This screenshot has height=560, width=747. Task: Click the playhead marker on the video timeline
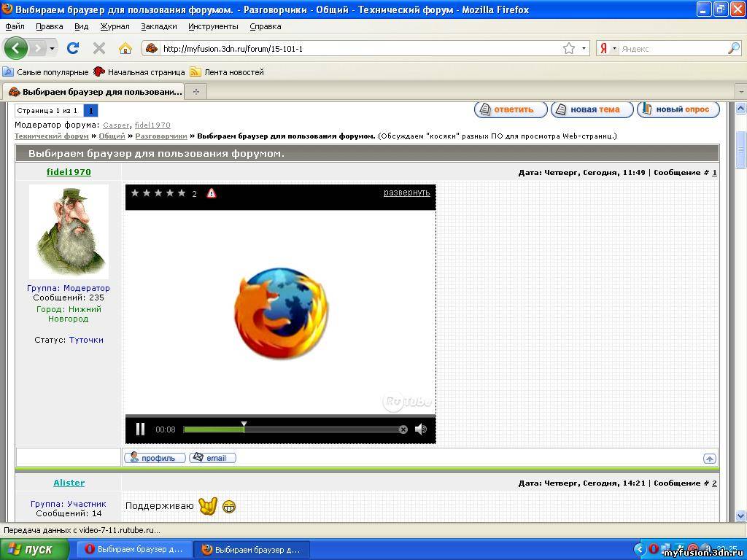click(244, 426)
